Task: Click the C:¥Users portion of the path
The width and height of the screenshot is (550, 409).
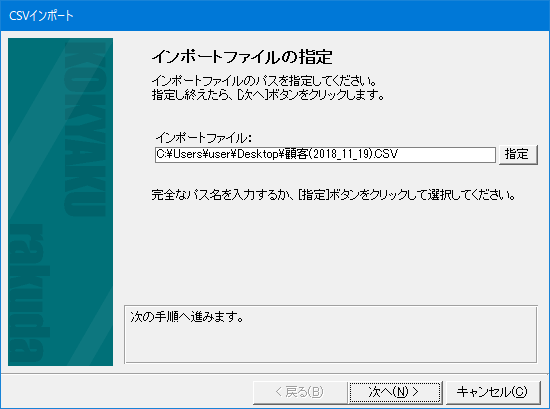Action: click(179, 154)
